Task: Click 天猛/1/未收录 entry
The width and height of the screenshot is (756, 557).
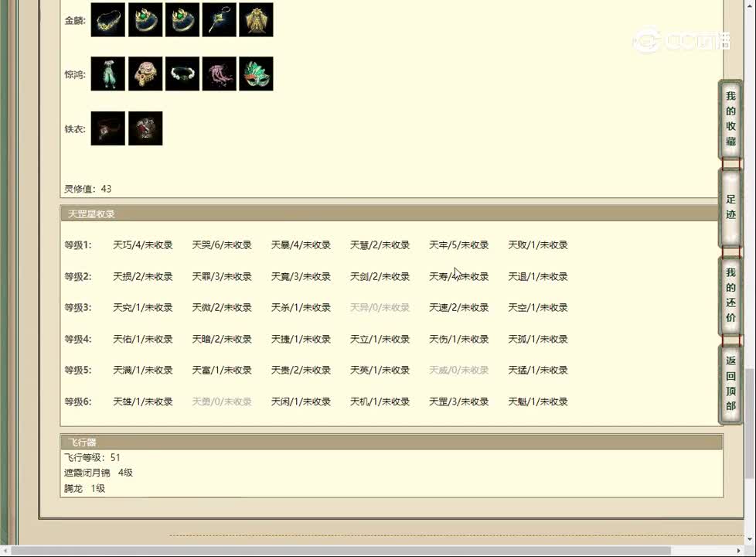Action: (538, 371)
